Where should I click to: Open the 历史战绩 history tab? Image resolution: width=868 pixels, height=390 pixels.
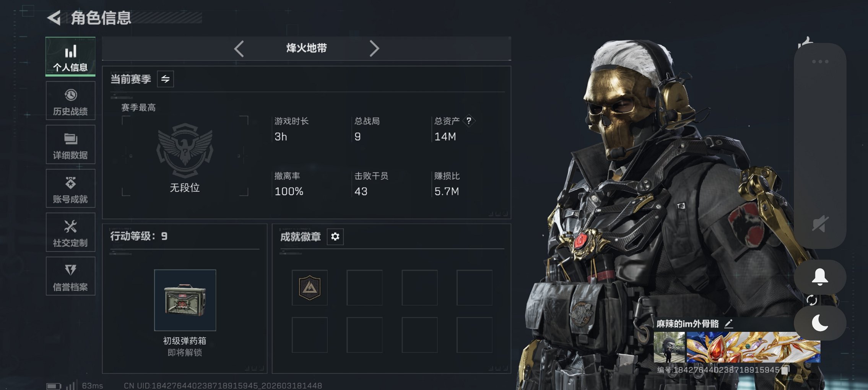click(x=70, y=101)
